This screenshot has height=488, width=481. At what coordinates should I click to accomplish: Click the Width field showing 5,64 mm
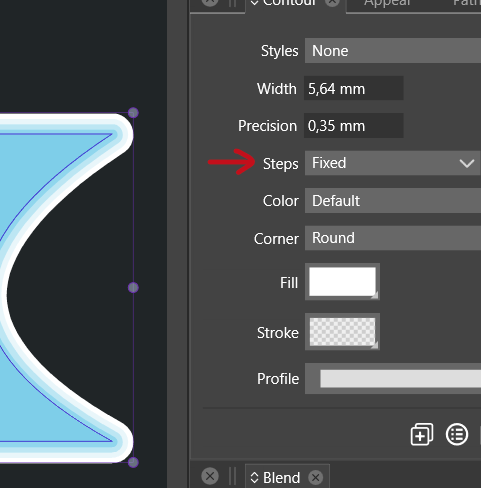(354, 88)
